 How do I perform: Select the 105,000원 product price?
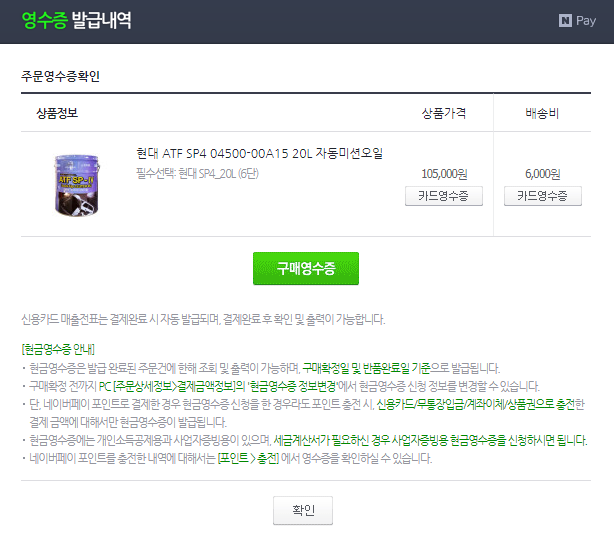444,174
